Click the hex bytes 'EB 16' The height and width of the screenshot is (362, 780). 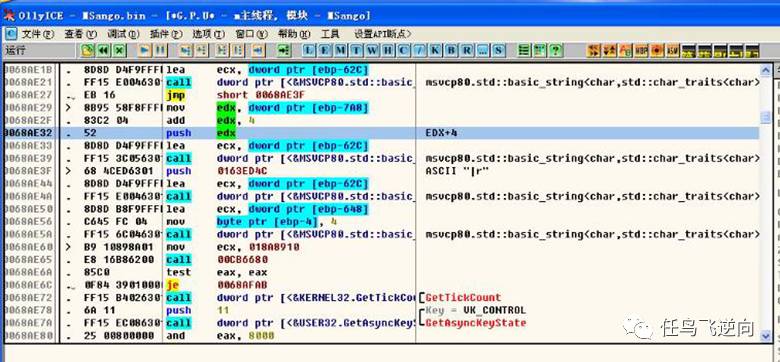click(99, 95)
